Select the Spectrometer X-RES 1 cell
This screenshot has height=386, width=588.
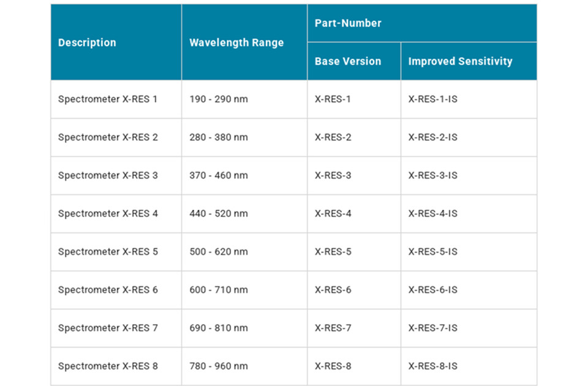(x=108, y=99)
